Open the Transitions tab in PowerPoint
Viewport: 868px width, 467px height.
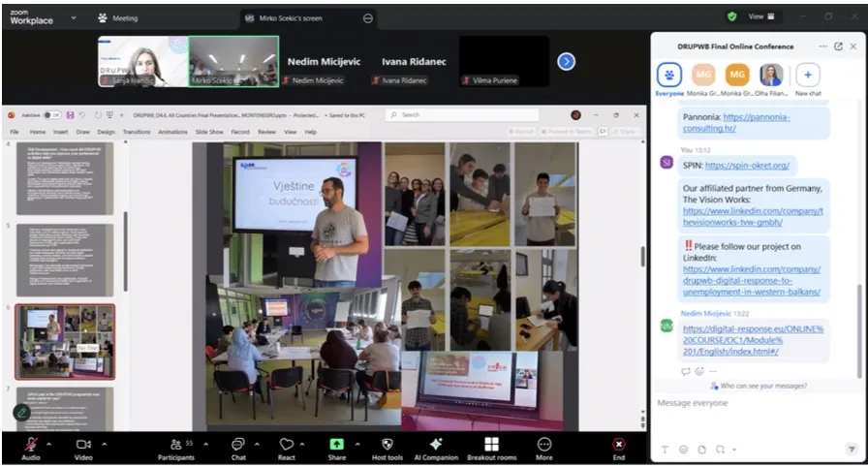137,132
